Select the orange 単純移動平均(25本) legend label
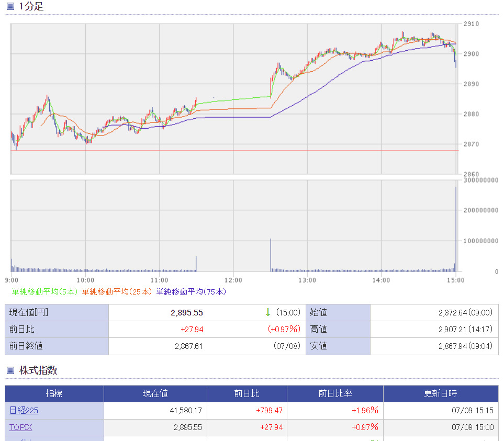504x441 pixels. (x=117, y=291)
